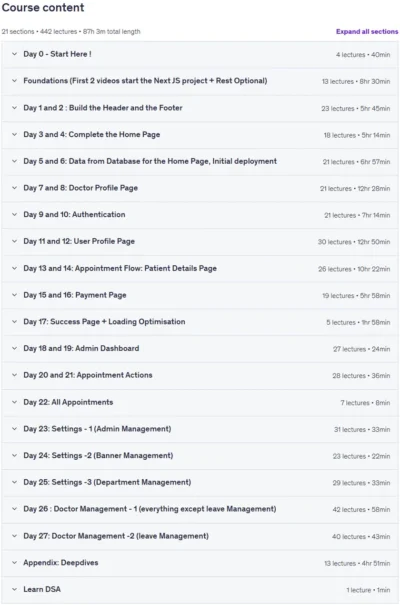Select Day 17: Success Page + Loading Optimisation
This screenshot has width=400, height=605.
104,322
